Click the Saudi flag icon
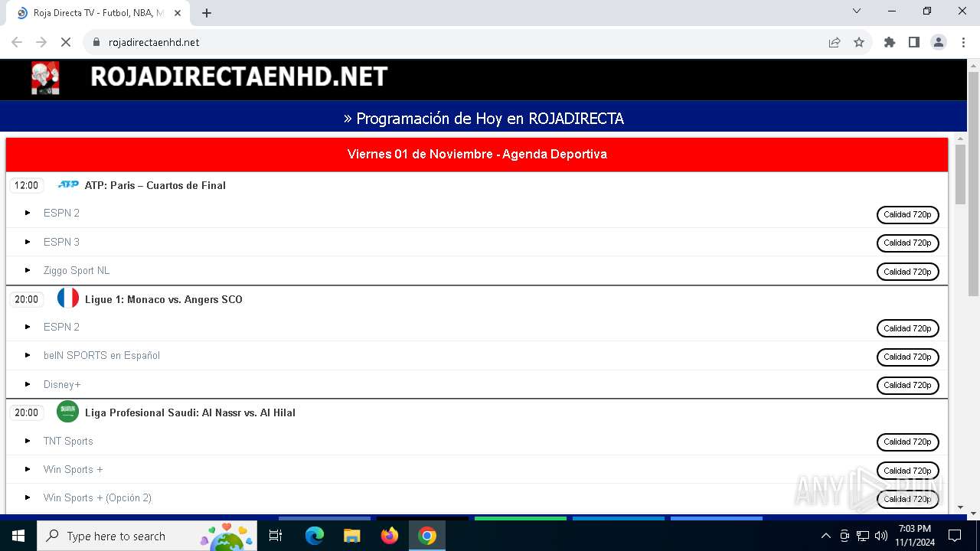Screen dimensions: 980x551 pyautogui.click(x=68, y=412)
